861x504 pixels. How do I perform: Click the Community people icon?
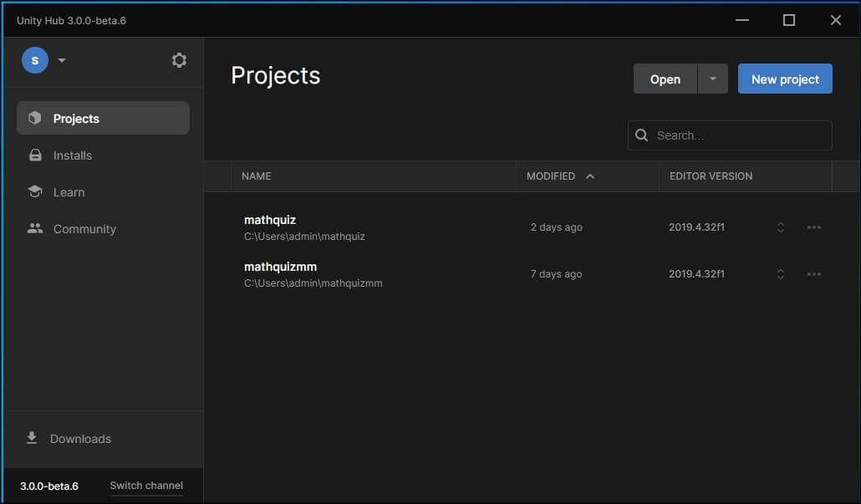click(x=35, y=228)
